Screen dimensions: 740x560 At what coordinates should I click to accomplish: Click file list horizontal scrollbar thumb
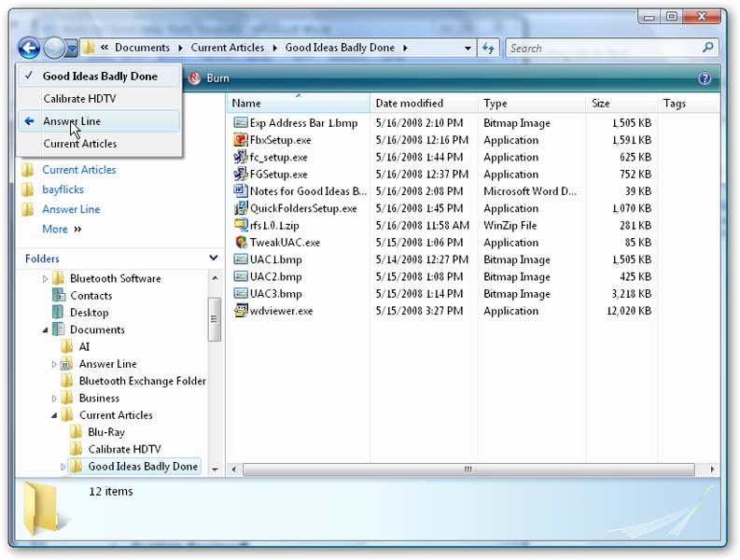click(468, 469)
